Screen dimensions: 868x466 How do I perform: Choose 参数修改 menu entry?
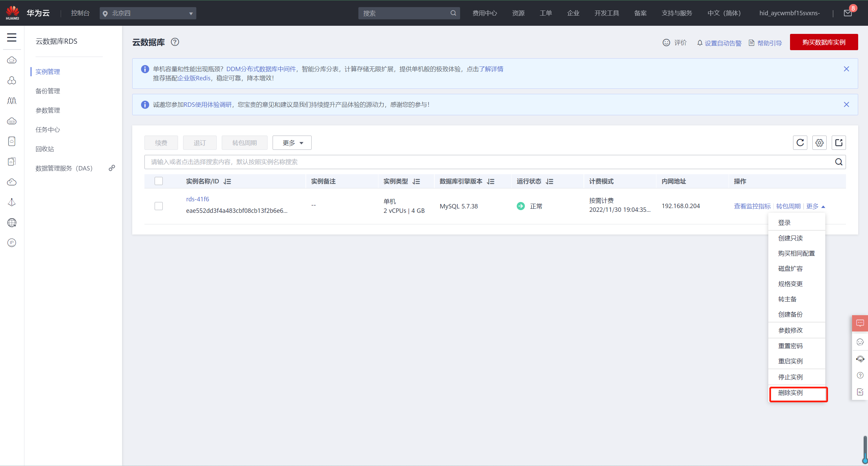pyautogui.click(x=797, y=330)
